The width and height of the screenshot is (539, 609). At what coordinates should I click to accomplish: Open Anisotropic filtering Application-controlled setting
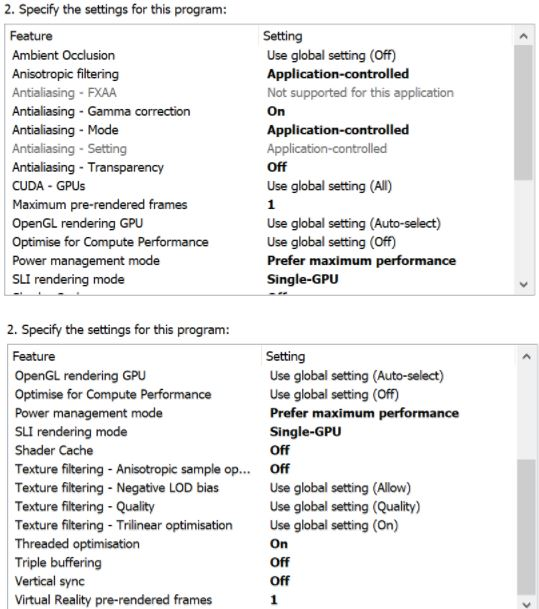337,74
